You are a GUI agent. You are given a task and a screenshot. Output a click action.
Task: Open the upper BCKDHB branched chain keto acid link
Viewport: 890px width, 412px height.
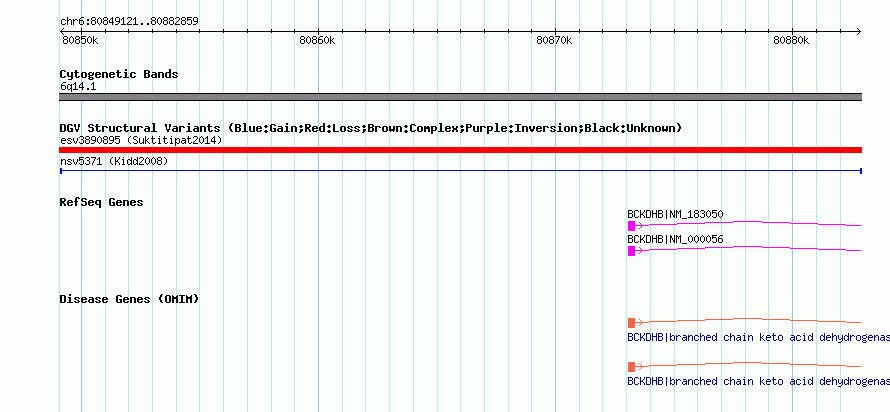point(758,337)
